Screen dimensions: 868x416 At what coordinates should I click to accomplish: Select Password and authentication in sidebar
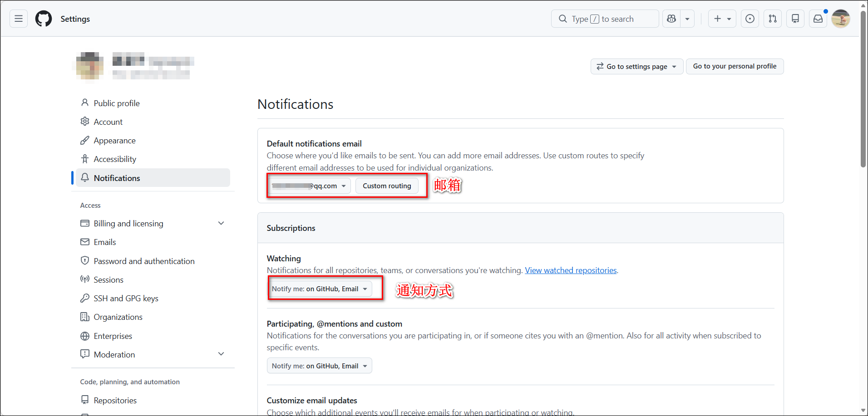[144, 261]
